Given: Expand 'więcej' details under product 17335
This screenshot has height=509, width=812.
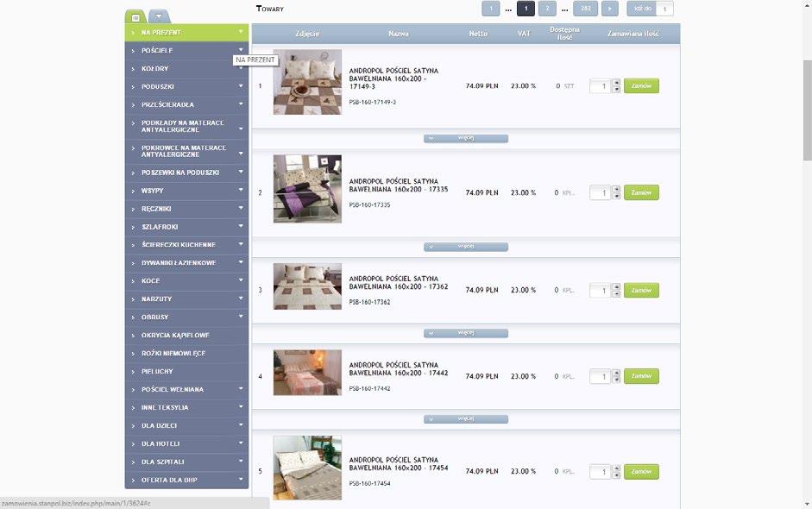Looking at the screenshot, I should point(466,247).
